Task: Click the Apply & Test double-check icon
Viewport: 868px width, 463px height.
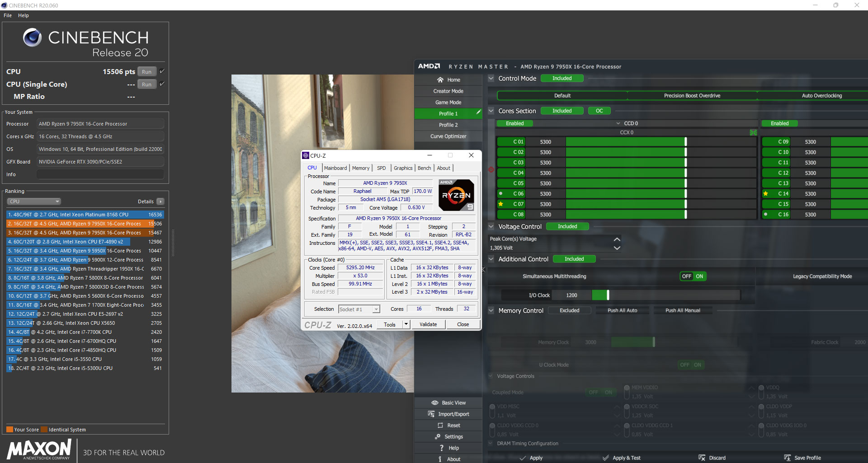Action: click(x=606, y=458)
